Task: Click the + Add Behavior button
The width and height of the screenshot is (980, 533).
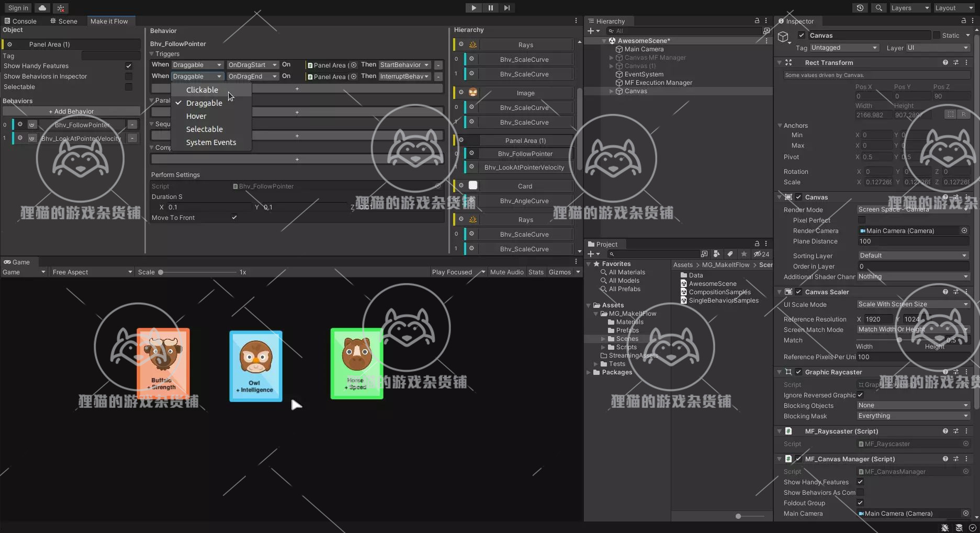Action: [71, 111]
